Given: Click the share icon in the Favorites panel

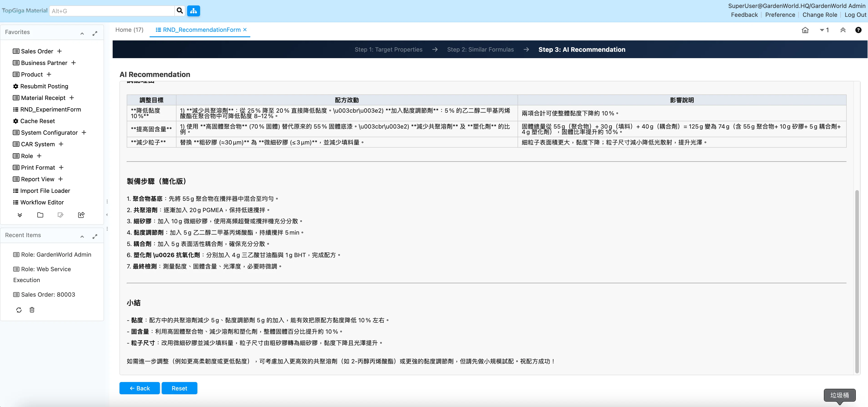Looking at the screenshot, I should 81,215.
